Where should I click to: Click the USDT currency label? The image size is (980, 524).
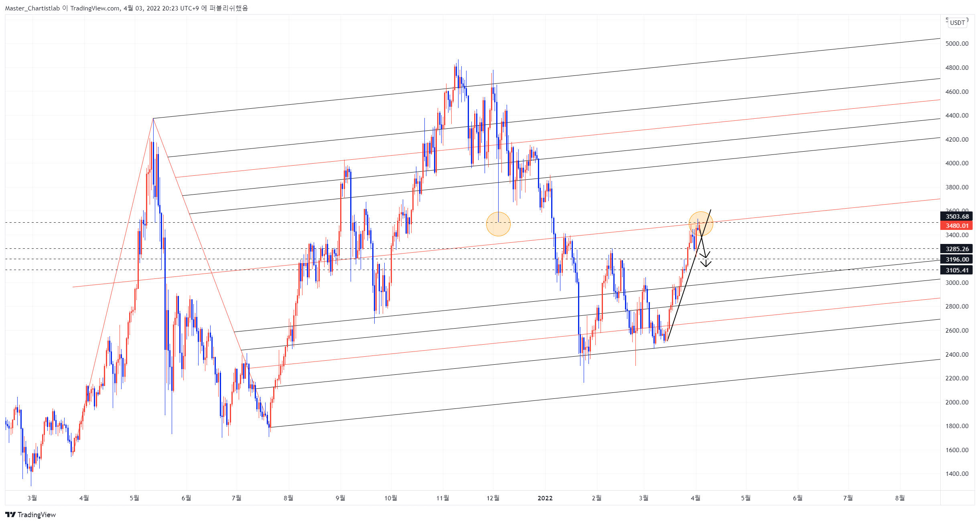957,22
